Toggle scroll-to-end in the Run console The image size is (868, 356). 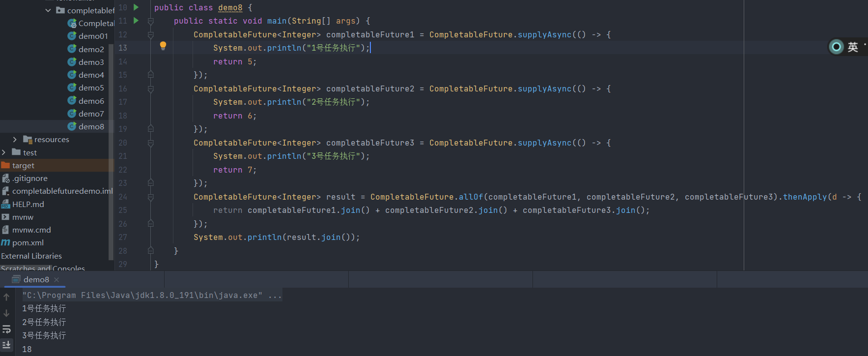6,345
